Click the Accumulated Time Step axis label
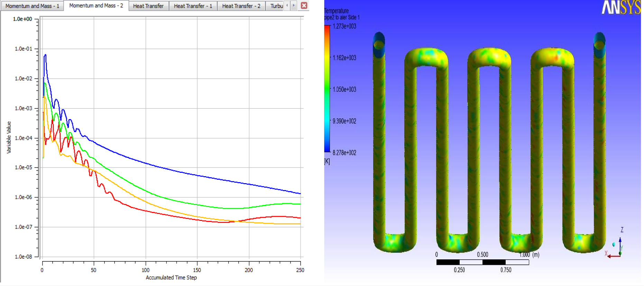 click(171, 277)
